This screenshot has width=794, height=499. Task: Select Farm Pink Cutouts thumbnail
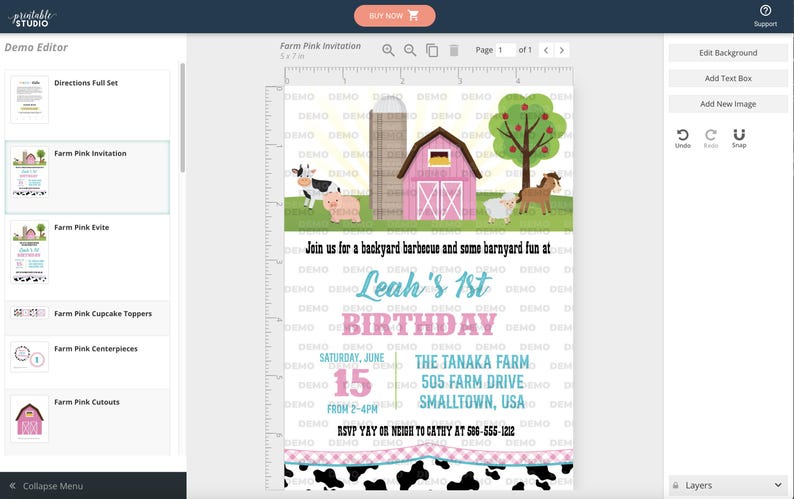point(29,418)
